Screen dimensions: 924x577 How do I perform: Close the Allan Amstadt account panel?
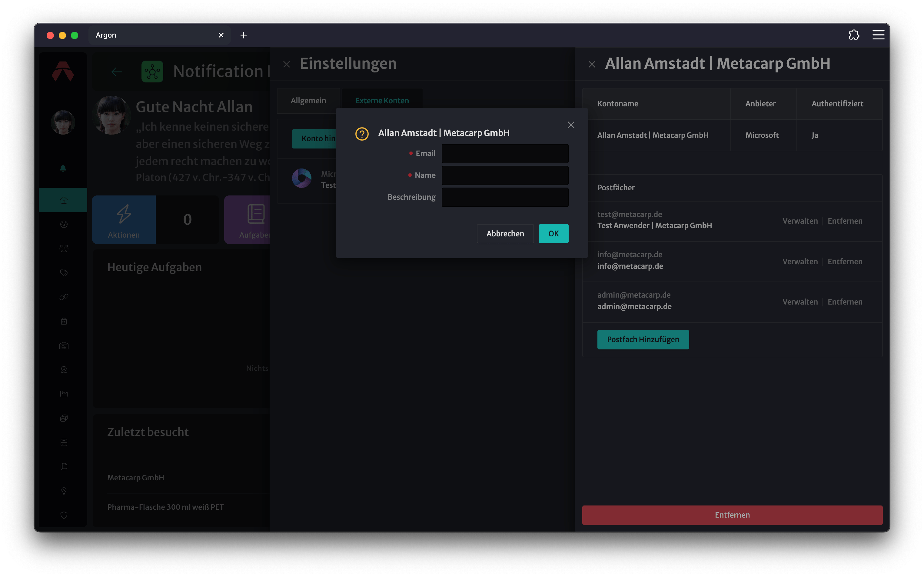tap(592, 65)
